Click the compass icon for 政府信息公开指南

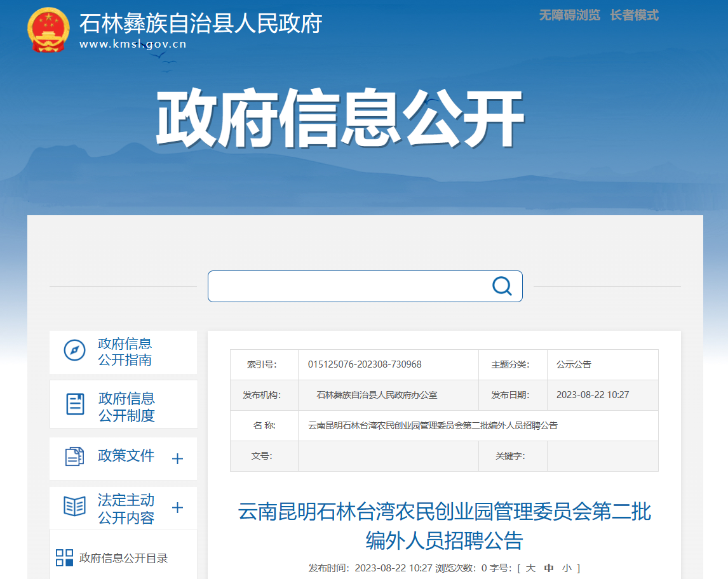click(74, 350)
